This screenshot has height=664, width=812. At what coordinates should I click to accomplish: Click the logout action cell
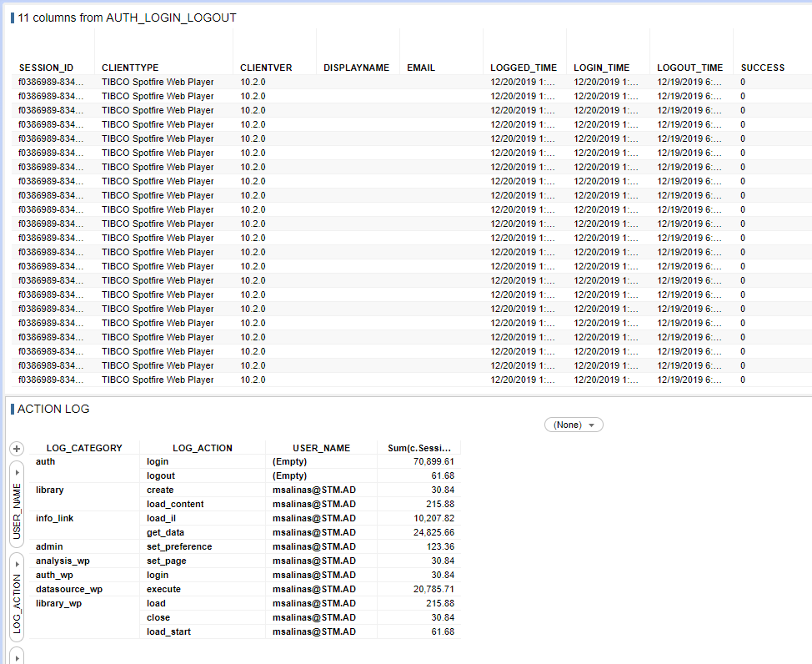pos(161,475)
